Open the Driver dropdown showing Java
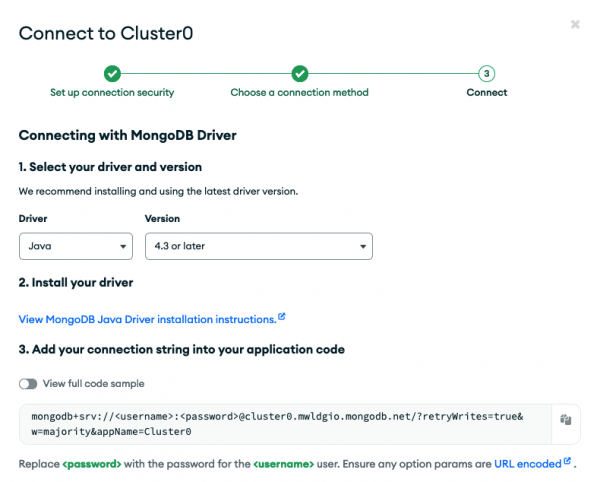The height and width of the screenshot is (482, 600). click(76, 246)
